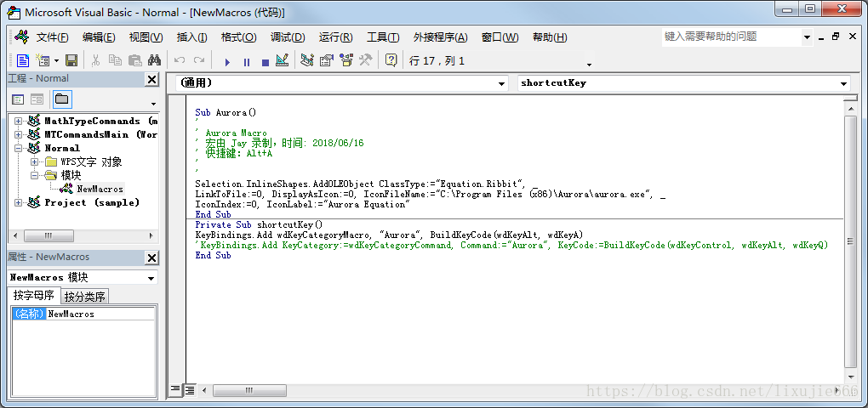Open the 调试(D) menu
The height and width of the screenshot is (408, 868).
(288, 37)
